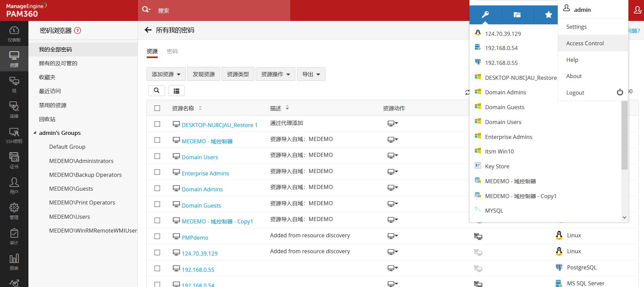Select the PMPdemo row checkbox
644x287 pixels.
point(157,236)
